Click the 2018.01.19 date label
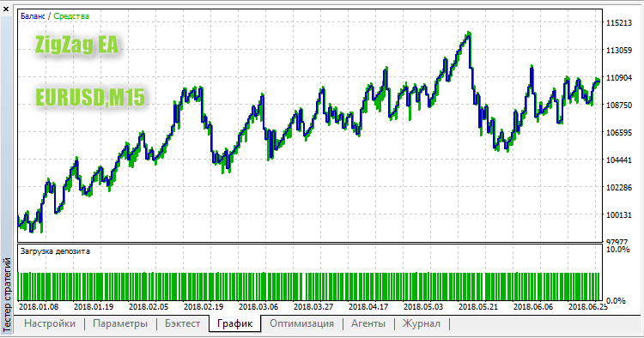 tap(94, 307)
